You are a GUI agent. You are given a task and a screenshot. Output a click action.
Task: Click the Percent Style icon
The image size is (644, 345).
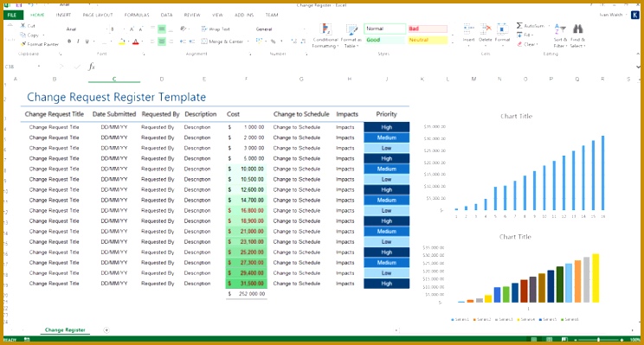[274, 42]
